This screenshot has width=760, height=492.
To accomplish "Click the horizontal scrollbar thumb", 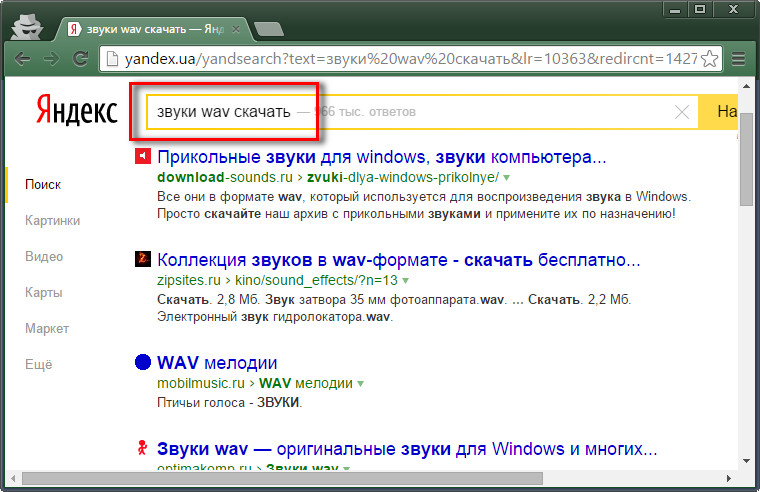I will (x=282, y=478).
